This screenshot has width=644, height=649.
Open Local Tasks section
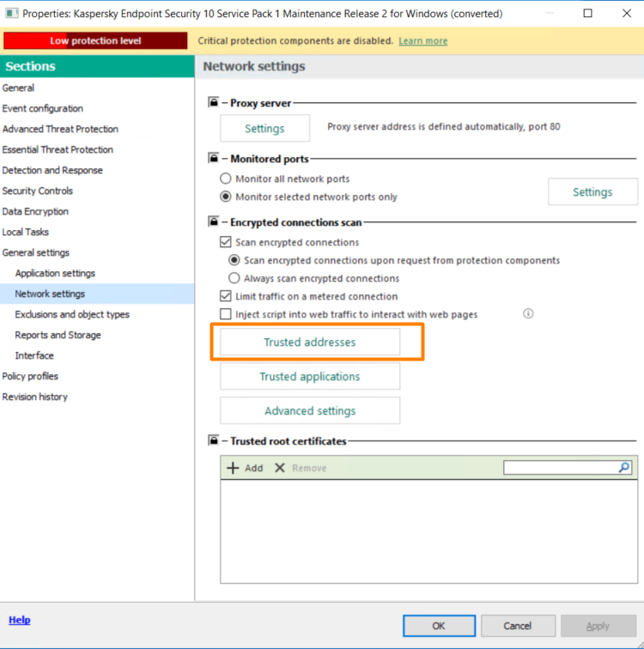[26, 232]
